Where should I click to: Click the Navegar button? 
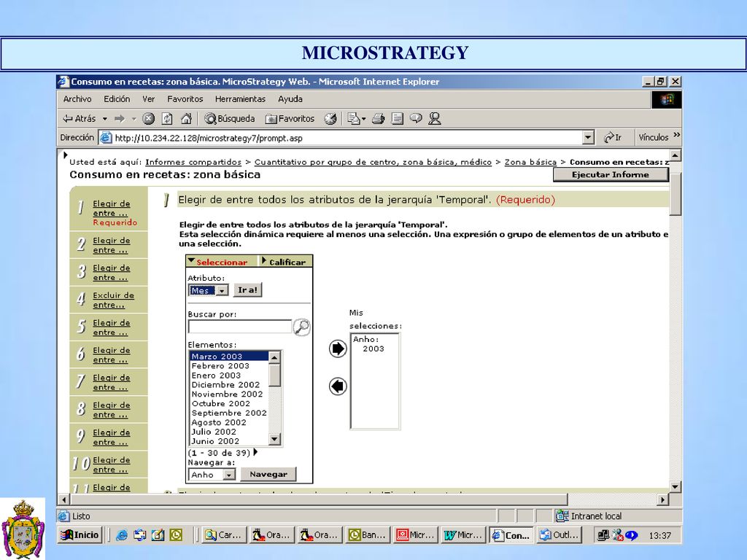(268, 474)
